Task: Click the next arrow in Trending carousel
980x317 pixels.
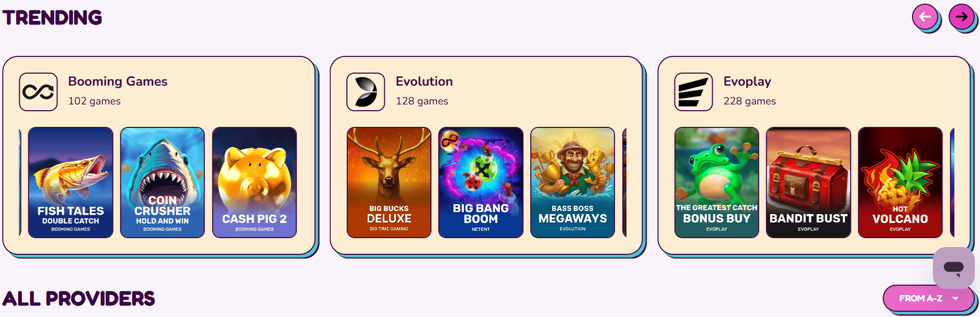Action: point(962,17)
